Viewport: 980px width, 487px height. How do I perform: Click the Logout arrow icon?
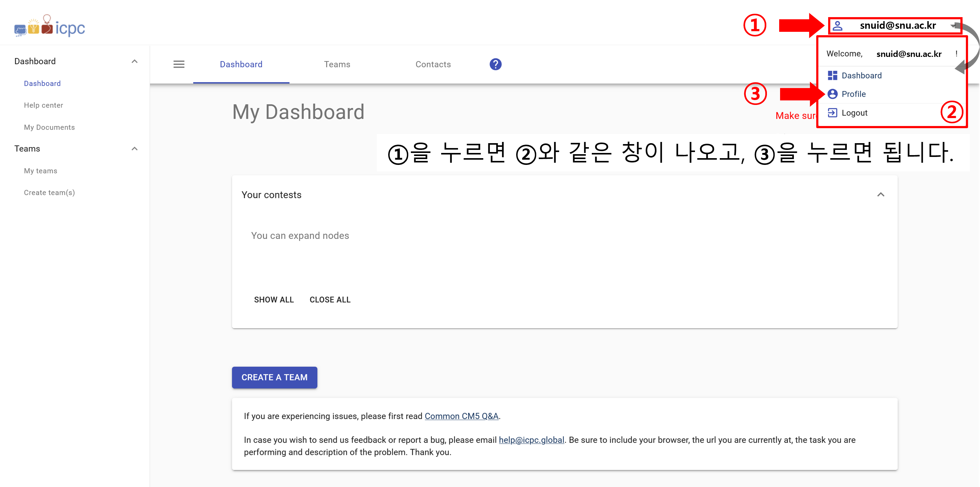832,113
